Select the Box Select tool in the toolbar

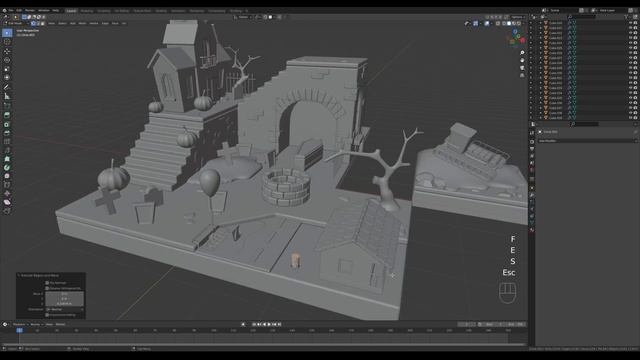7,33
